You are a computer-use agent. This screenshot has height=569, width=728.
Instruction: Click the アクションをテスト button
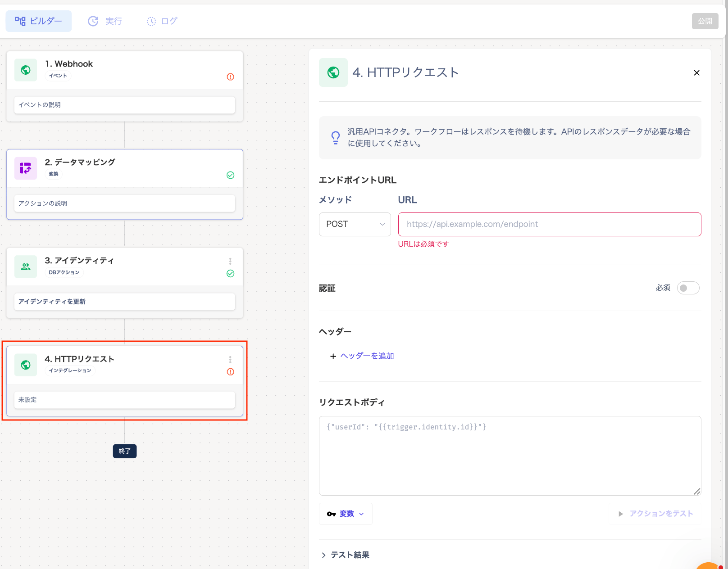(655, 514)
